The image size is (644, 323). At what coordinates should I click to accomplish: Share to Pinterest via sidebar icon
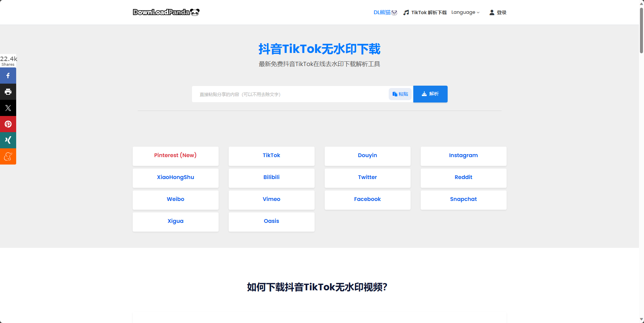[x=8, y=124]
